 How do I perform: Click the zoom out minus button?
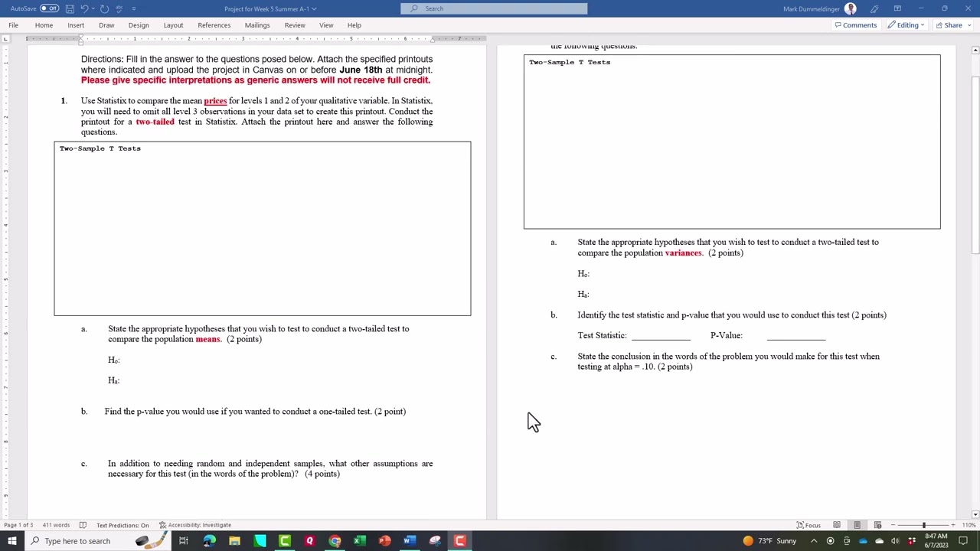tap(893, 525)
